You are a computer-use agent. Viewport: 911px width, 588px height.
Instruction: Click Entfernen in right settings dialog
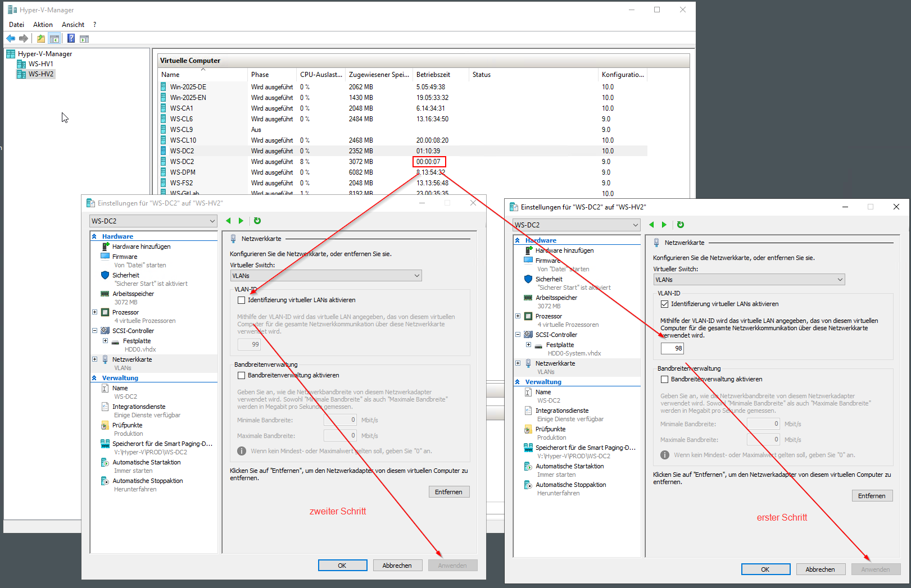click(872, 496)
